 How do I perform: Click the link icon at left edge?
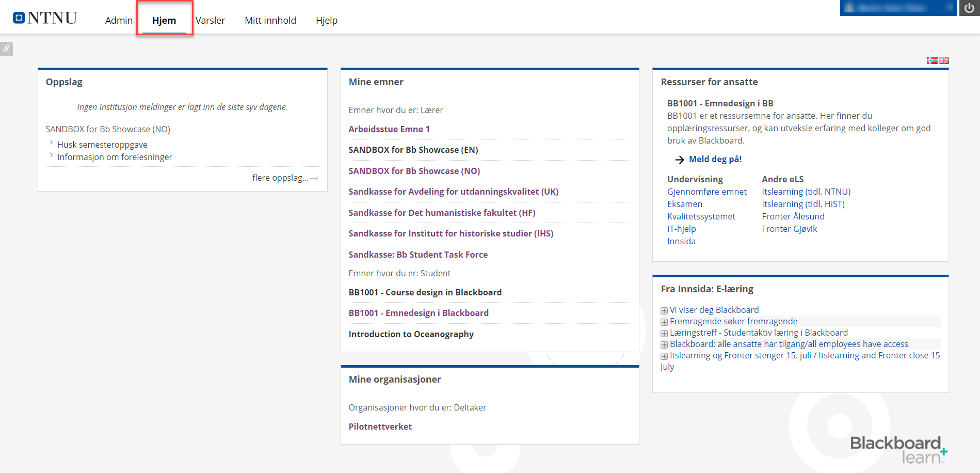coord(6,49)
